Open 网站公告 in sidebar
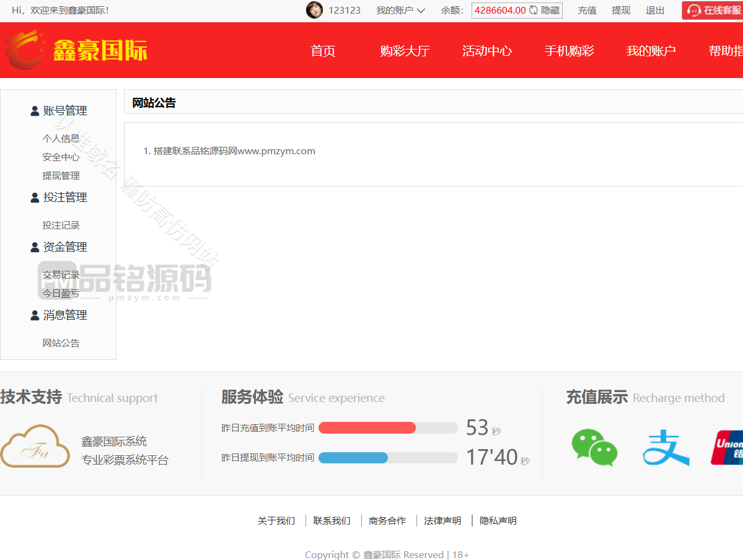Image resolution: width=743 pixels, height=560 pixels. click(61, 343)
